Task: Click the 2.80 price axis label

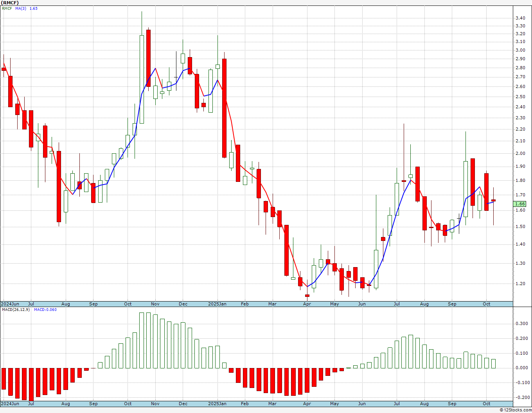Action: tap(520, 68)
